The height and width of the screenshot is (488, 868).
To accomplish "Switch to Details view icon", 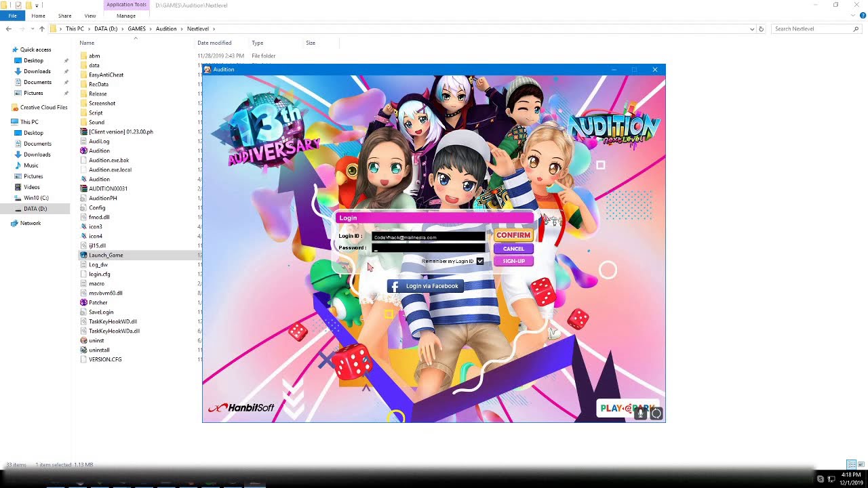I will click(x=852, y=464).
